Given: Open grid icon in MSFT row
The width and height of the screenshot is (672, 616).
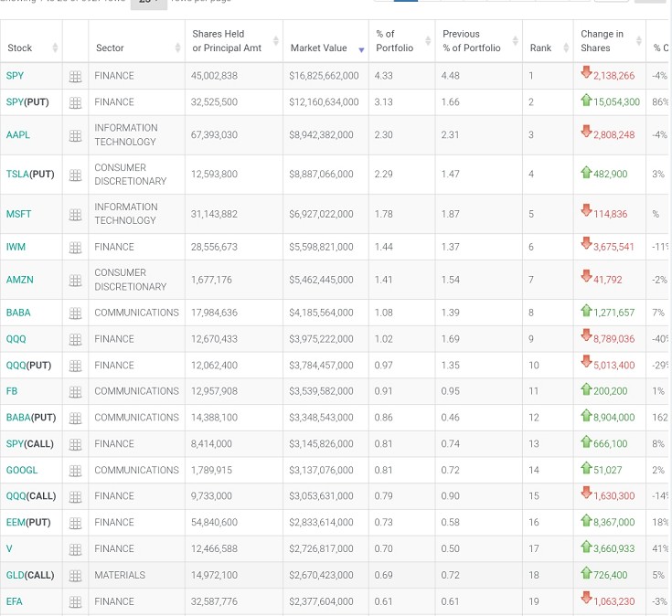Looking at the screenshot, I should pyautogui.click(x=75, y=215).
